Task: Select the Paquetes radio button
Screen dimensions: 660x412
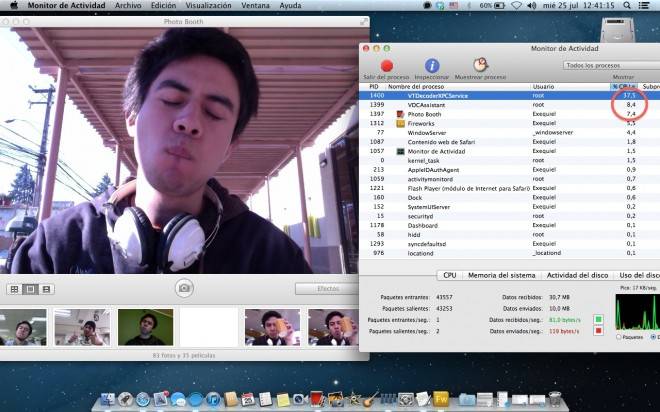Action: tap(619, 337)
